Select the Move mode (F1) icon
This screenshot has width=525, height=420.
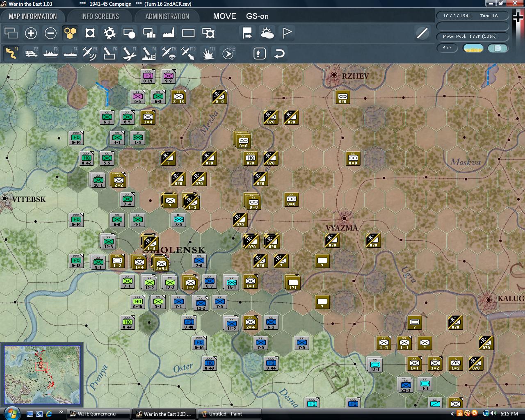(11, 53)
